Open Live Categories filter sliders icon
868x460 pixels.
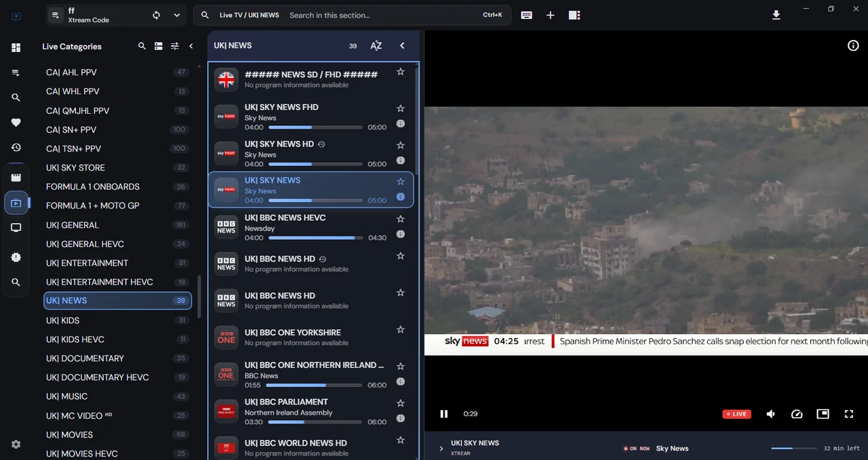(175, 46)
